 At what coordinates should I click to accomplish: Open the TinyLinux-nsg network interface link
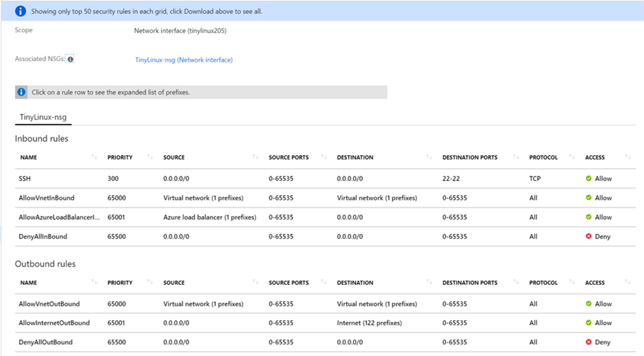pyautogui.click(x=183, y=59)
